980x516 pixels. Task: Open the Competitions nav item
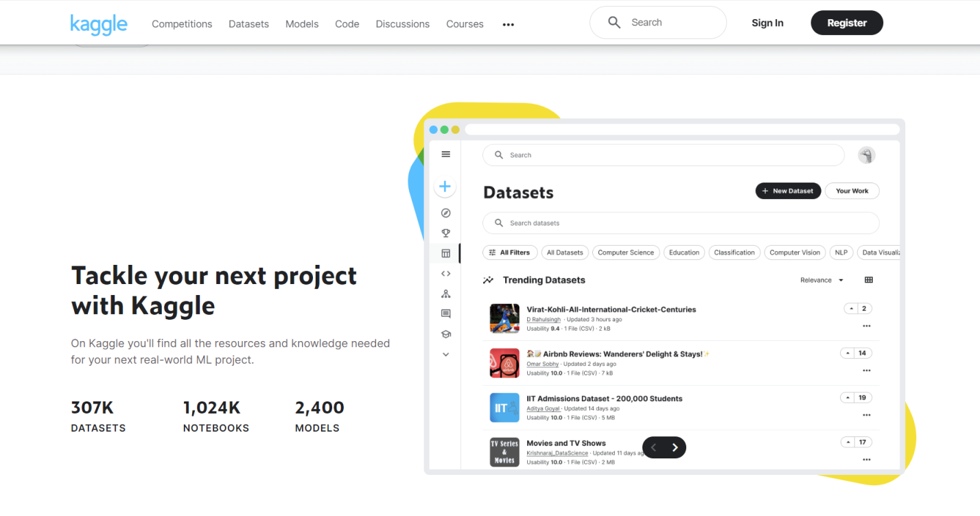182,24
